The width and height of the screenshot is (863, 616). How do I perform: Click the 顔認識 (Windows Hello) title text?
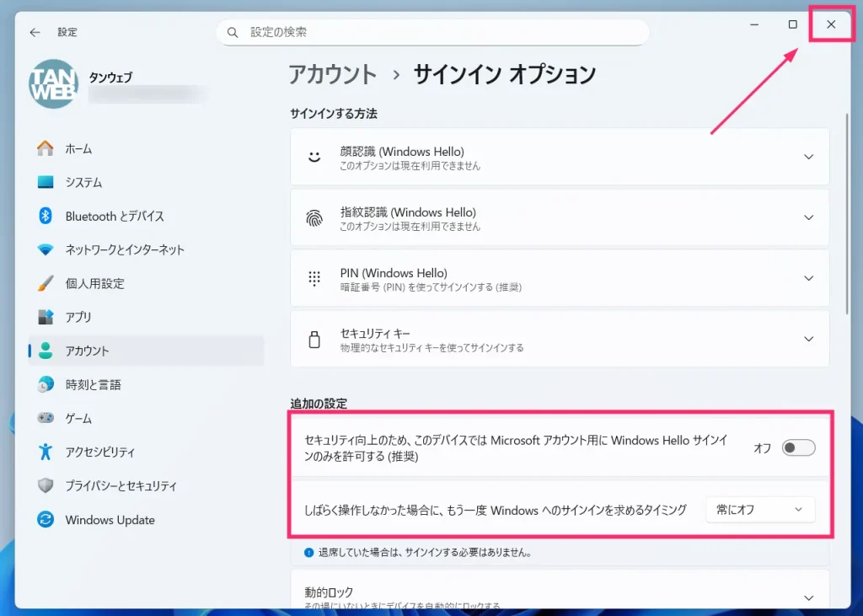402,152
